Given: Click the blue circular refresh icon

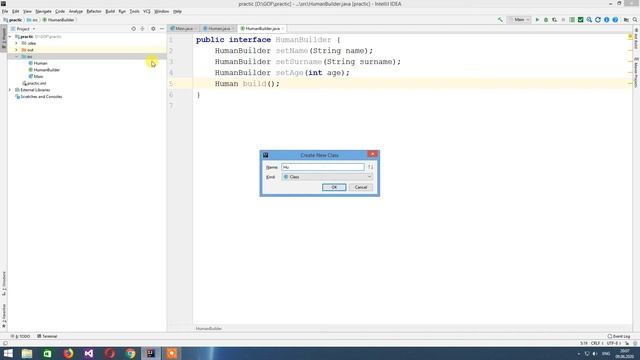Looking at the screenshot, I should (x=598, y=20).
